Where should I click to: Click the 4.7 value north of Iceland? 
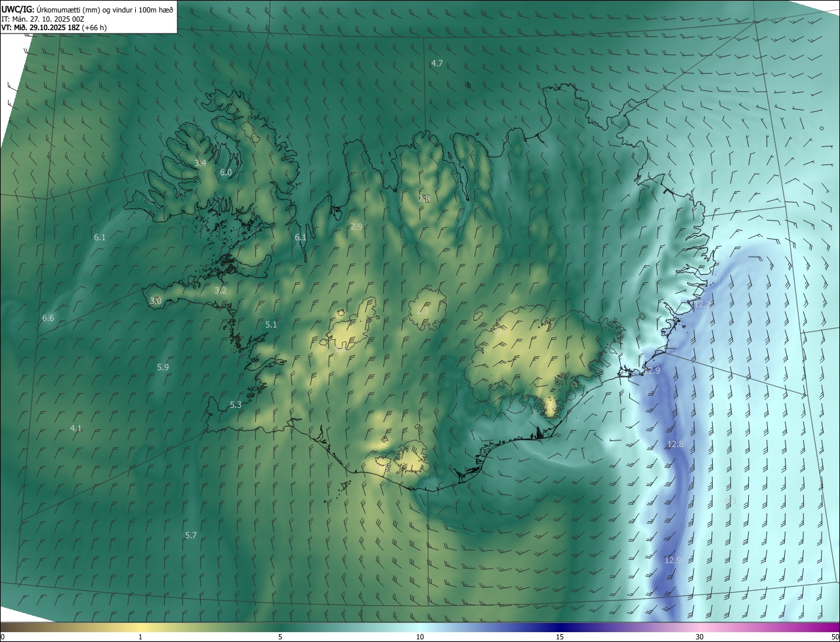(436, 63)
